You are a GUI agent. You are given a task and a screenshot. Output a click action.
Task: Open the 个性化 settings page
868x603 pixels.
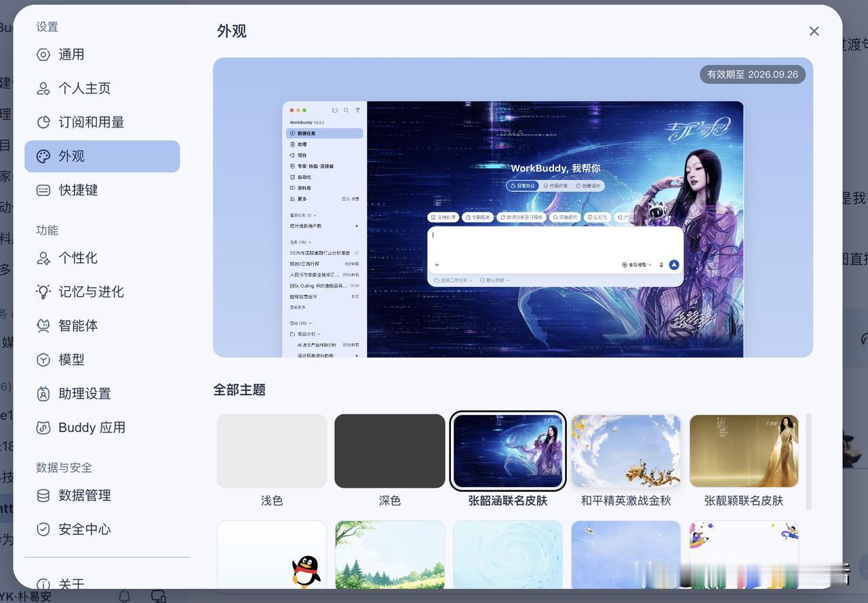(x=102, y=258)
